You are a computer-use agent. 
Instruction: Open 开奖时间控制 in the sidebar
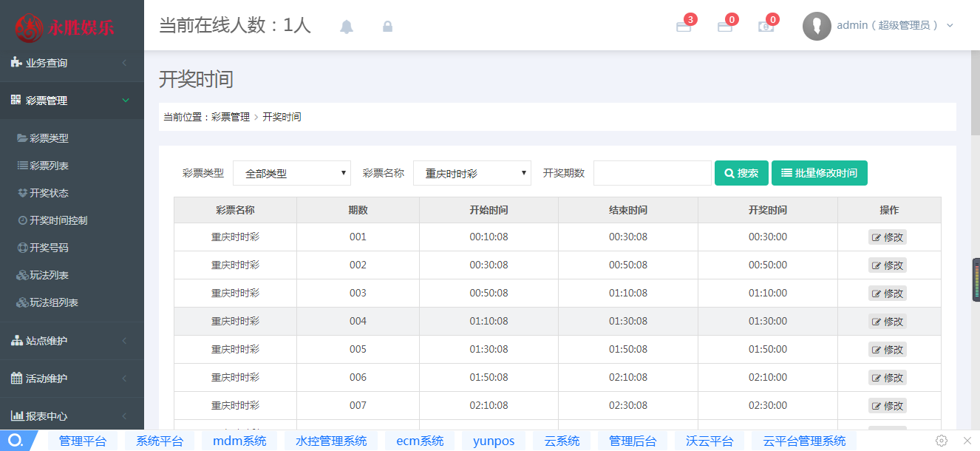(x=58, y=220)
